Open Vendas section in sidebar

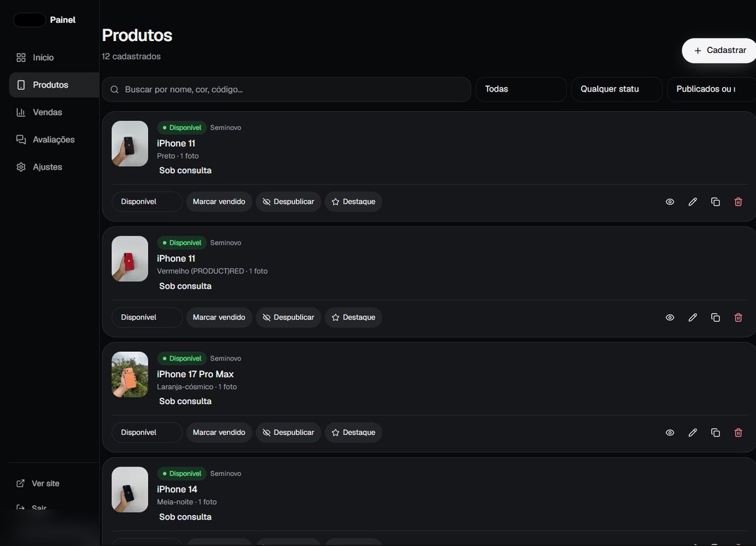[x=54, y=112]
